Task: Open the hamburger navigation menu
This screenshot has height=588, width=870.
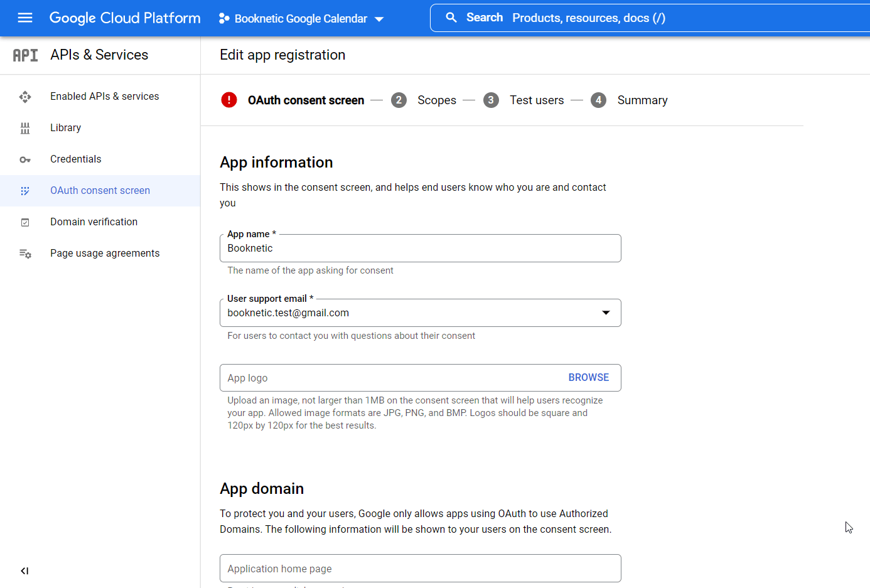Action: coord(25,18)
